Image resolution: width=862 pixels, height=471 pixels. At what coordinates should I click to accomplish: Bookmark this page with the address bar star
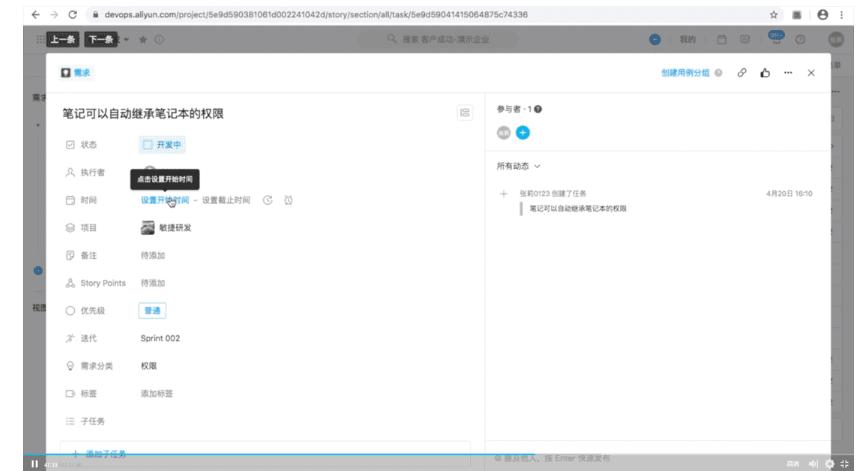tap(773, 15)
